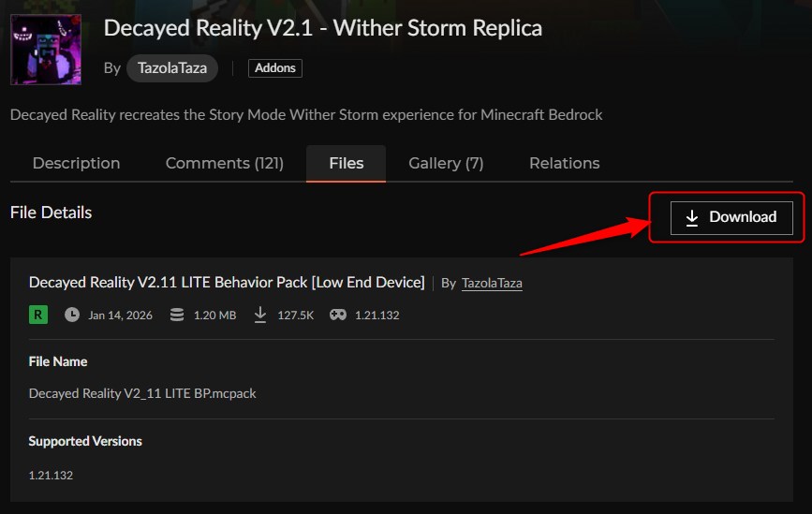
Task: Click the Decayed Reality project thumbnail
Action: coord(46,50)
